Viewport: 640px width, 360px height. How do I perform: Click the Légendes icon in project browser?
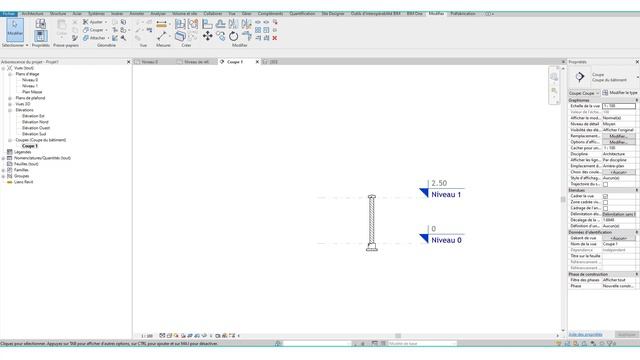[x=10, y=152]
